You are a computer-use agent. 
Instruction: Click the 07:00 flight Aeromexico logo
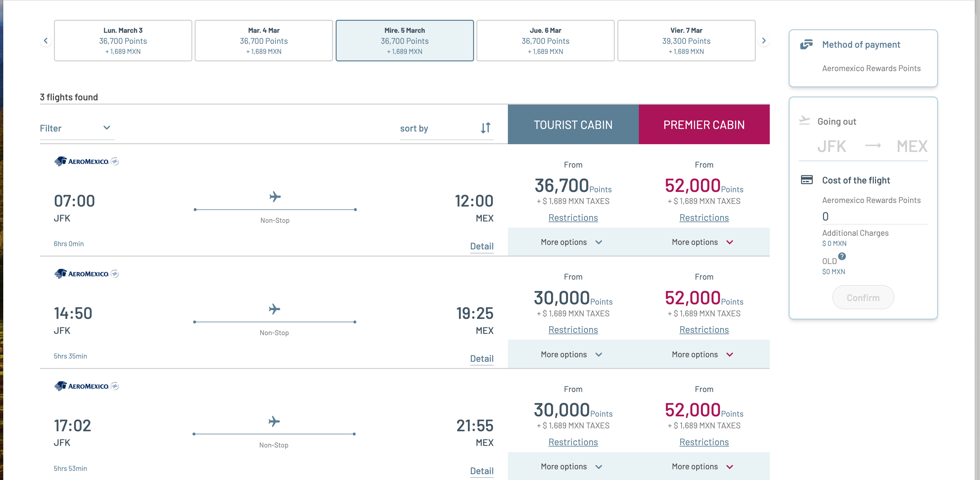click(x=86, y=161)
